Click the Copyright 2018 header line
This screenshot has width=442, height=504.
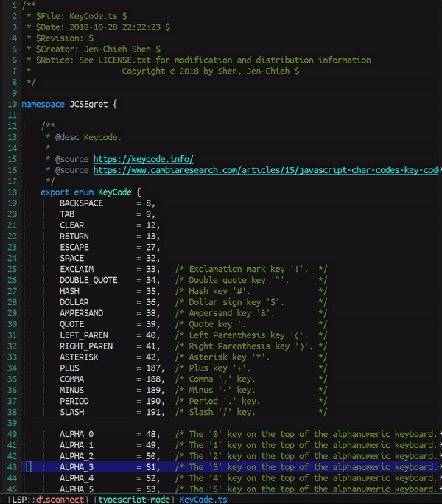211,71
